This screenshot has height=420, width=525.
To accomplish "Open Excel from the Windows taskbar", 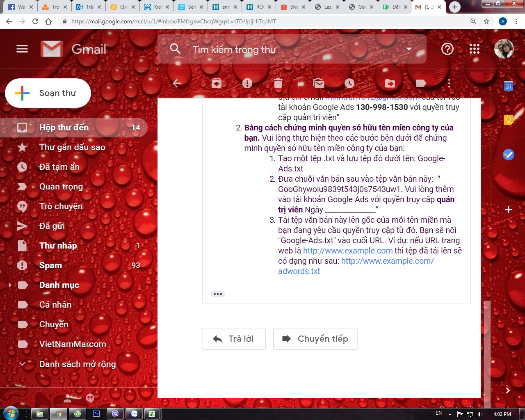I will click(x=152, y=414).
